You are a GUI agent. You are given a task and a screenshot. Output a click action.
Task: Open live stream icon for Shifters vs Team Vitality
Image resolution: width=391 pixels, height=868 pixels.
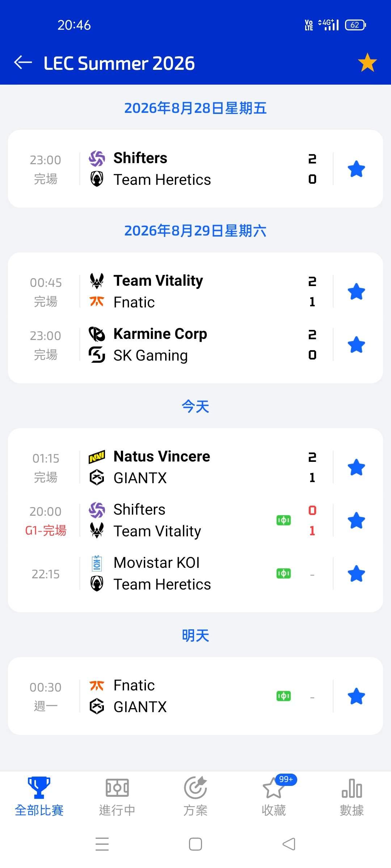[x=283, y=520]
